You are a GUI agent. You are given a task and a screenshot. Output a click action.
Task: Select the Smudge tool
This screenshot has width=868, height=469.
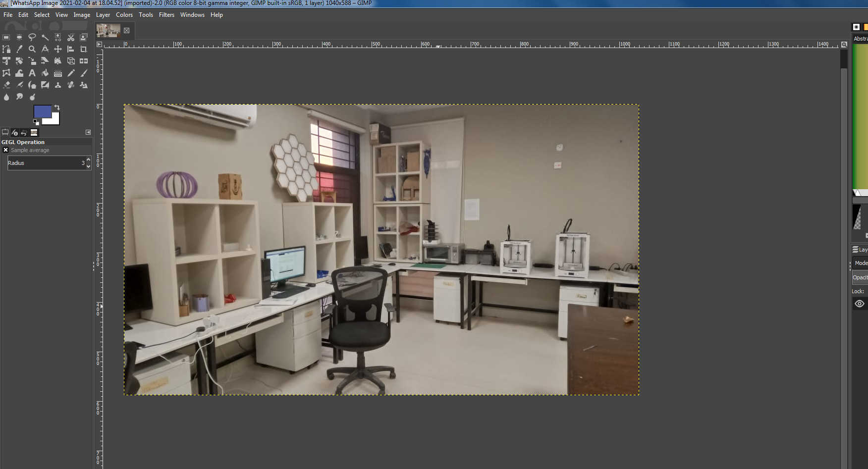[19, 97]
